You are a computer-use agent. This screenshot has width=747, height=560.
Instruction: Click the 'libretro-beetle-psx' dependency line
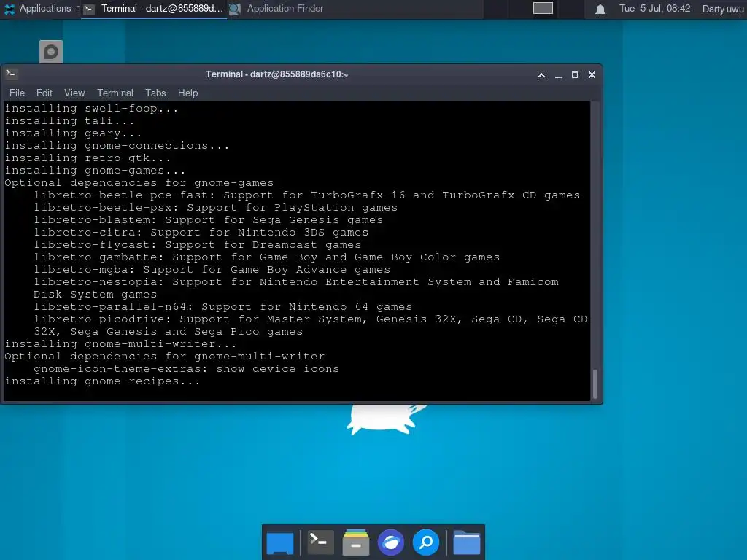(x=215, y=208)
